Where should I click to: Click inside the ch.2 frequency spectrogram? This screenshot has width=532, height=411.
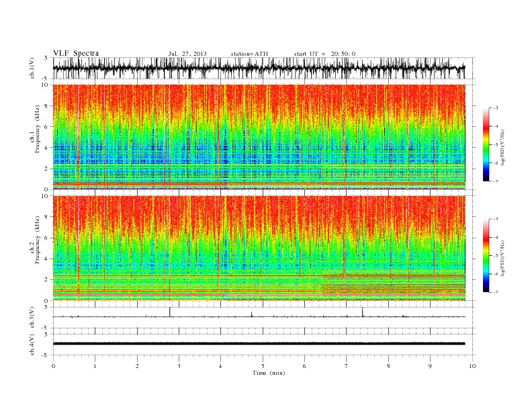click(259, 248)
